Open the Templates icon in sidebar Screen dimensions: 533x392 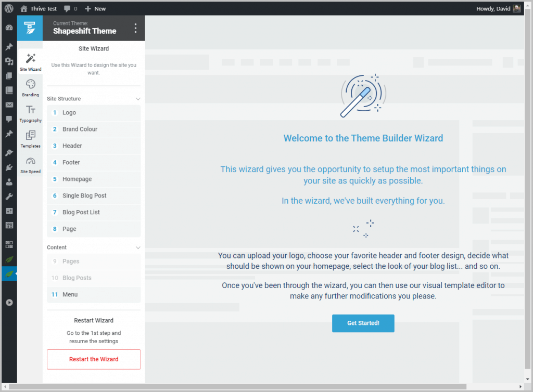click(x=31, y=136)
